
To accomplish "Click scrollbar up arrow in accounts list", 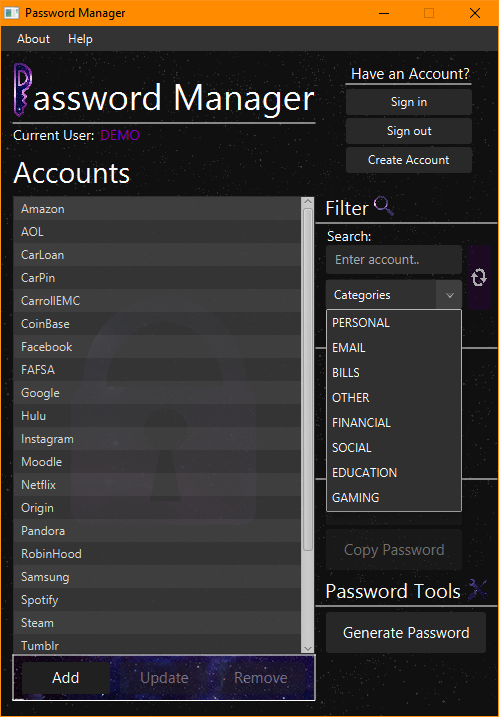I will coord(308,202).
